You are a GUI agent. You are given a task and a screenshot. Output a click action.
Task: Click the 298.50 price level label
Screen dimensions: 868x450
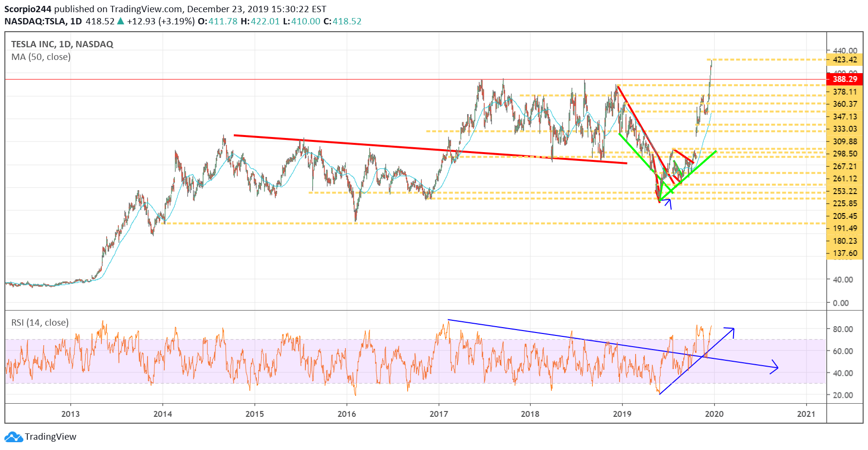point(845,154)
